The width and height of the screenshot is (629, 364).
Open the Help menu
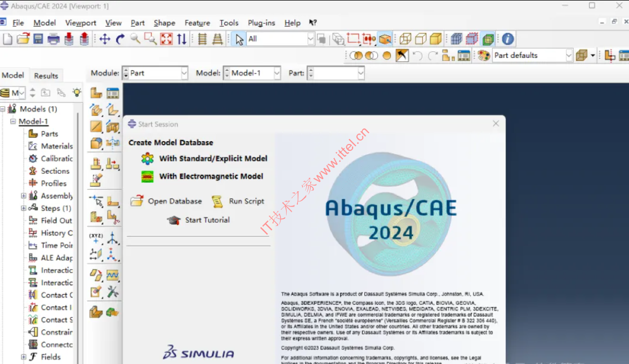[292, 23]
